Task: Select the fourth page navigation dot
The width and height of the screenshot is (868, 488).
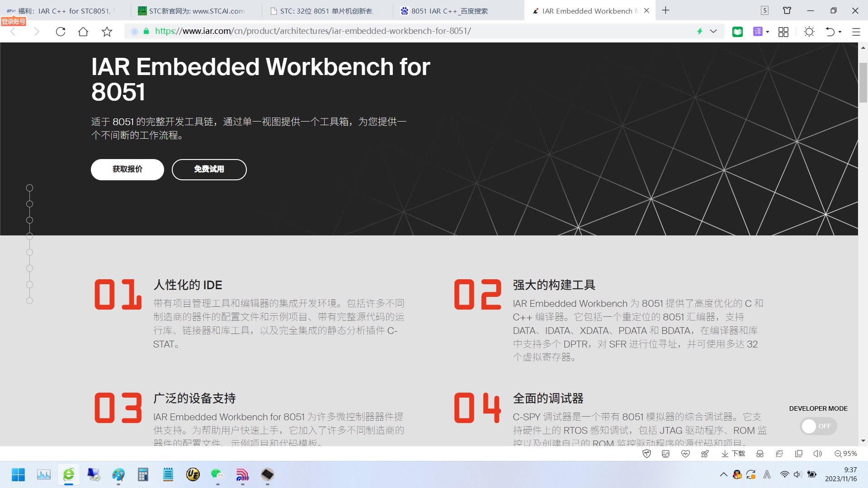Action: [29, 236]
